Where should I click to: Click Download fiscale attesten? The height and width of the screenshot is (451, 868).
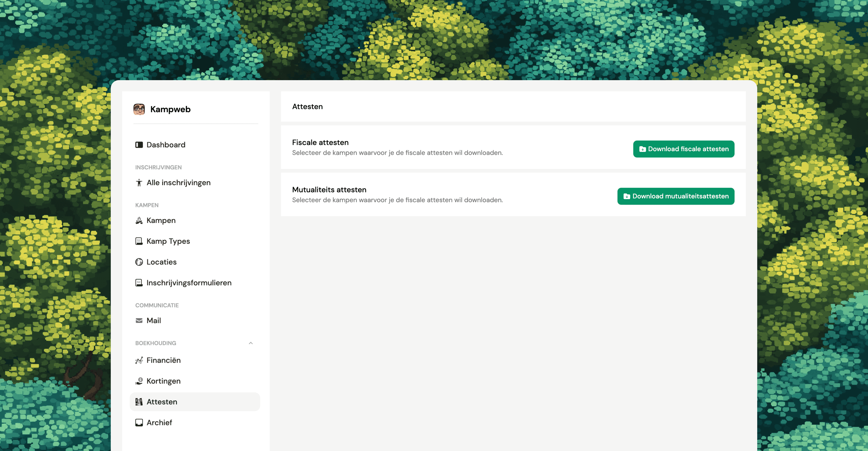click(x=684, y=149)
